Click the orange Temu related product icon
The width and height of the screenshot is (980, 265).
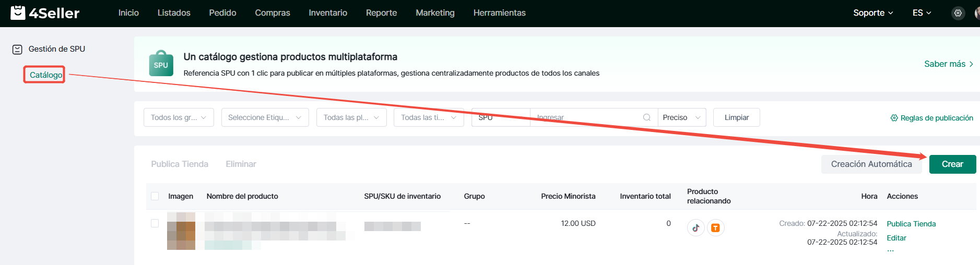(715, 228)
